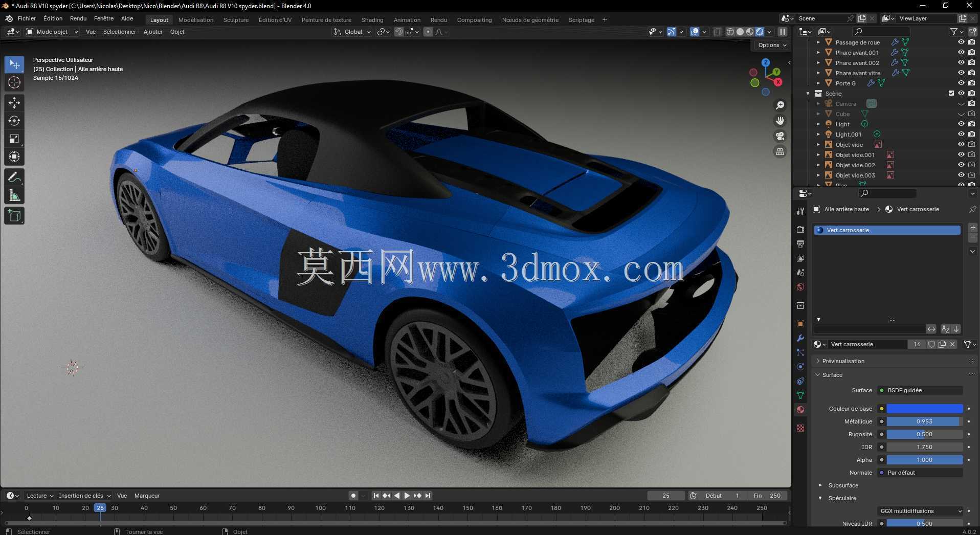This screenshot has height=535, width=980.
Task: Open the Marqueur menu in timeline
Action: 147,496
